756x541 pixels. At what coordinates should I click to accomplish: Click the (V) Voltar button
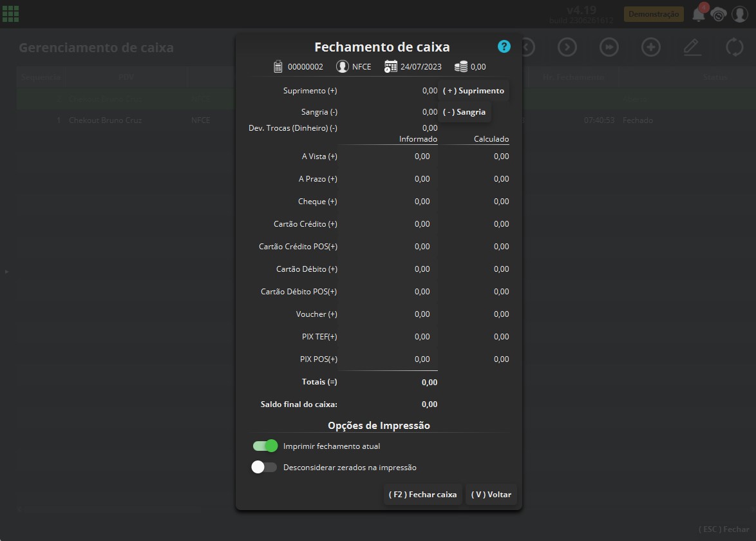[491, 495]
